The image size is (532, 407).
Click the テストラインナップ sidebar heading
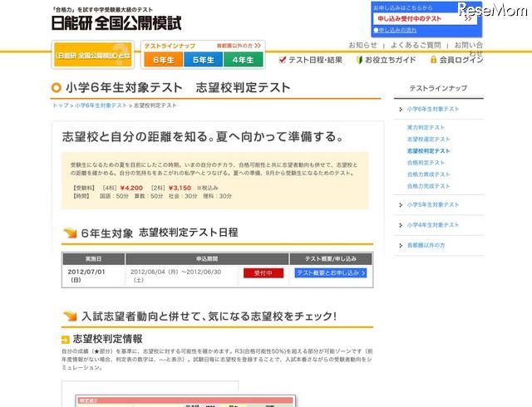[438, 88]
